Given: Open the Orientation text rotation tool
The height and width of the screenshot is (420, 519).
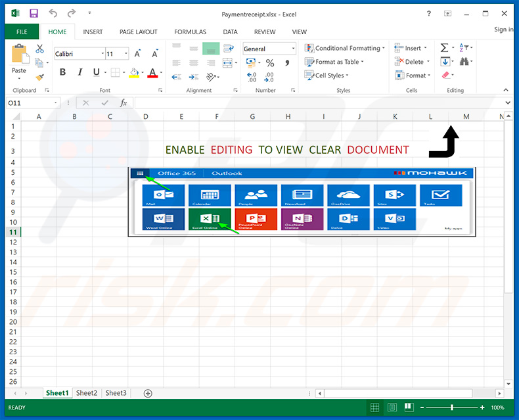Looking at the screenshot, I should [x=211, y=77].
